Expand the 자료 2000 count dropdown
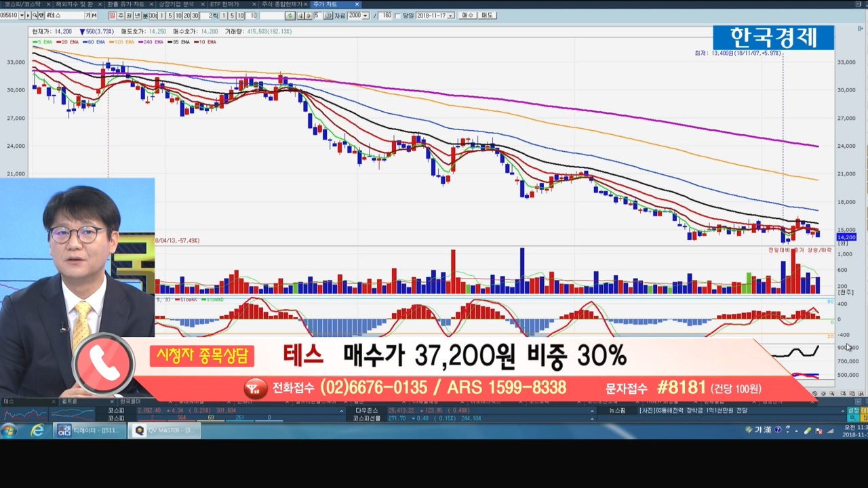The image size is (868, 488). tap(366, 16)
